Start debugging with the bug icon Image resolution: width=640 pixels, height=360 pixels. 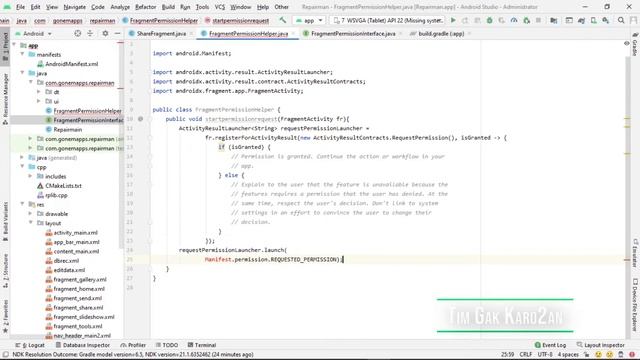pyautogui.click(x=489, y=20)
